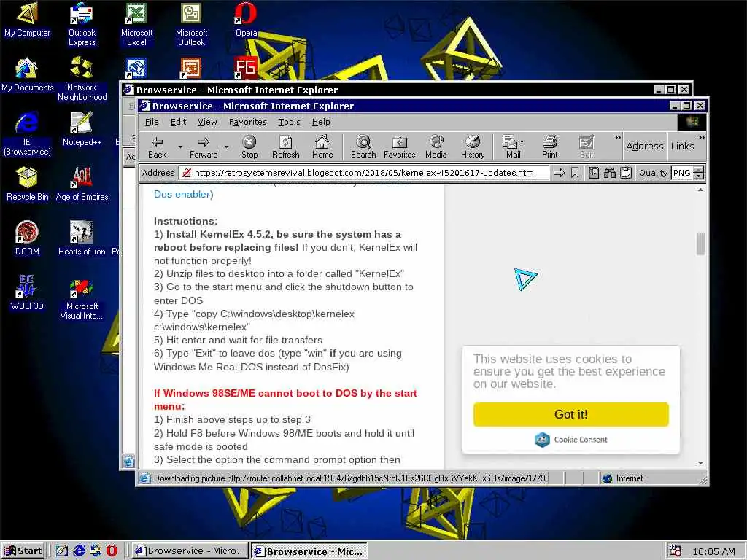Go to the Home page
Viewport: 747px width, 560px height.
[x=322, y=146]
